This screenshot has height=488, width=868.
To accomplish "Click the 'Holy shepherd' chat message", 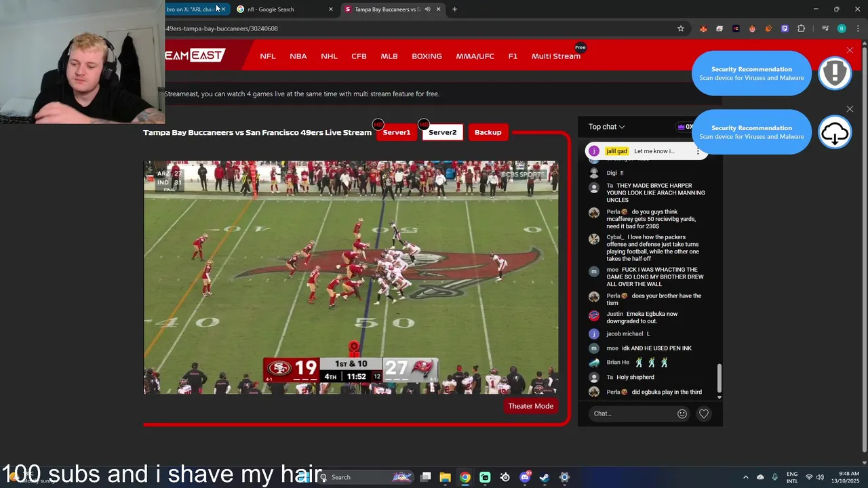I will (635, 377).
